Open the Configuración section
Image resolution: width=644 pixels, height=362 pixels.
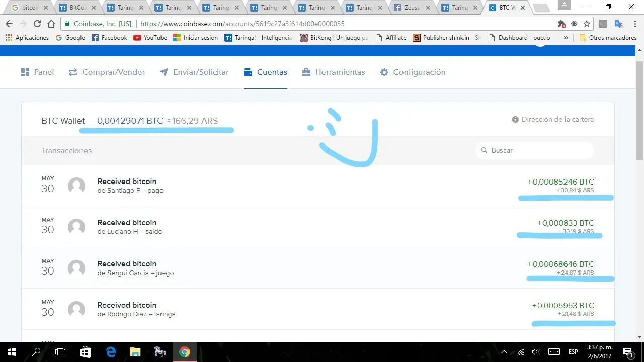click(413, 72)
